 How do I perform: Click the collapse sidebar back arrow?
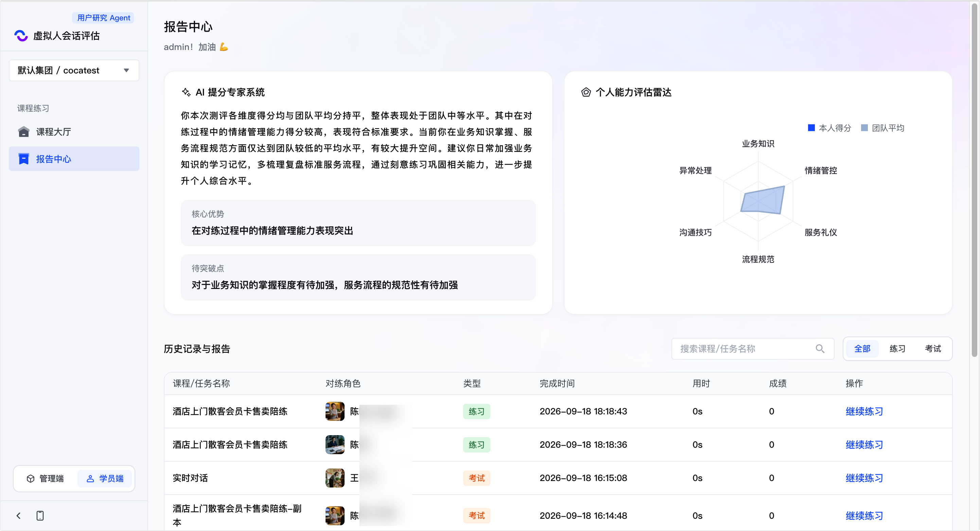coord(18,516)
